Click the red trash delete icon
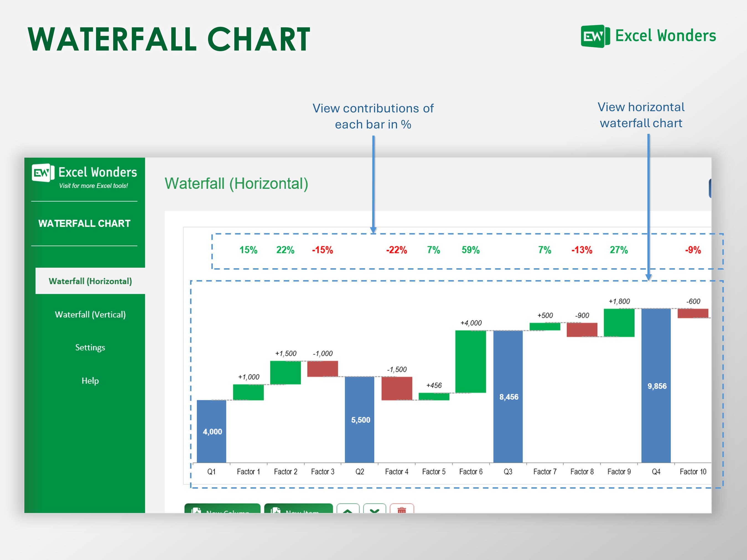This screenshot has height=560, width=747. point(401,508)
